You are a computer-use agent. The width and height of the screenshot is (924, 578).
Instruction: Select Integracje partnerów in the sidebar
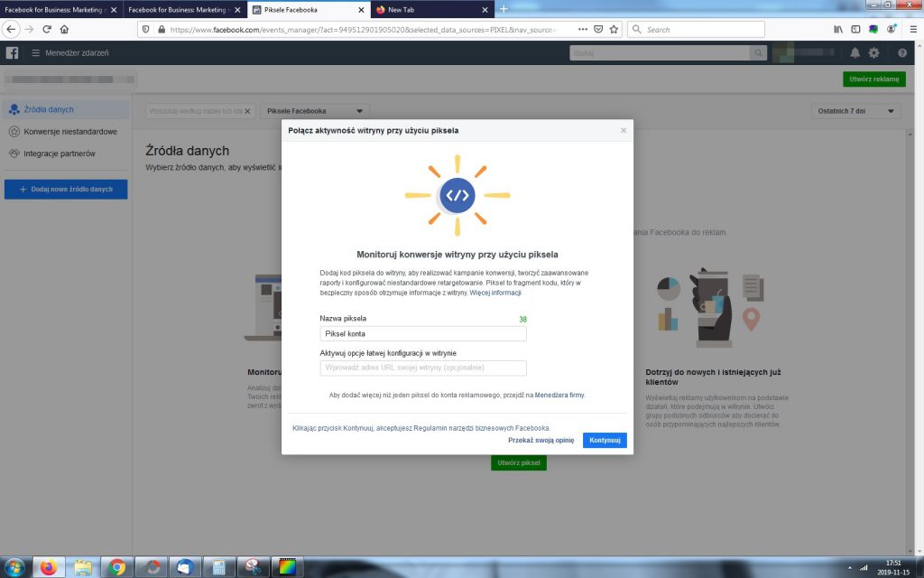[59, 154]
